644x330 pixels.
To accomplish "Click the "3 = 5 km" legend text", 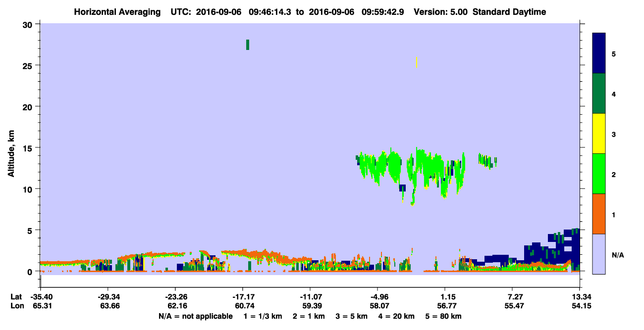I will pos(352,316).
